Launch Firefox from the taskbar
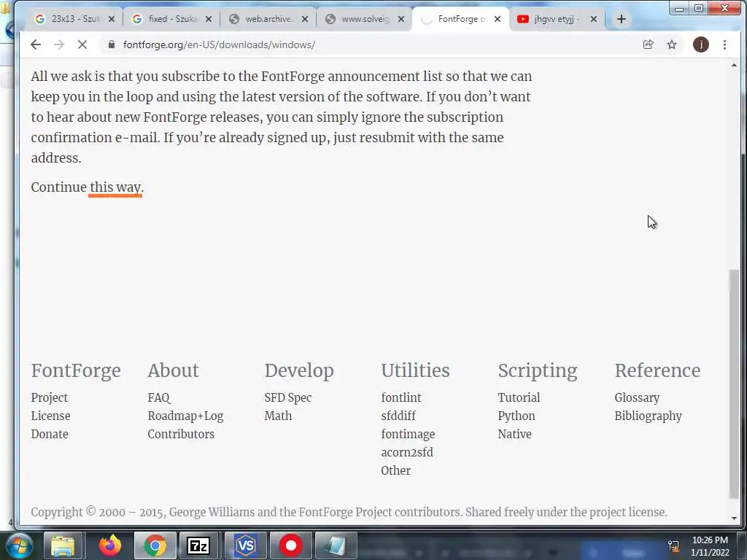Screen dimensions: 747x560 (x=109, y=545)
